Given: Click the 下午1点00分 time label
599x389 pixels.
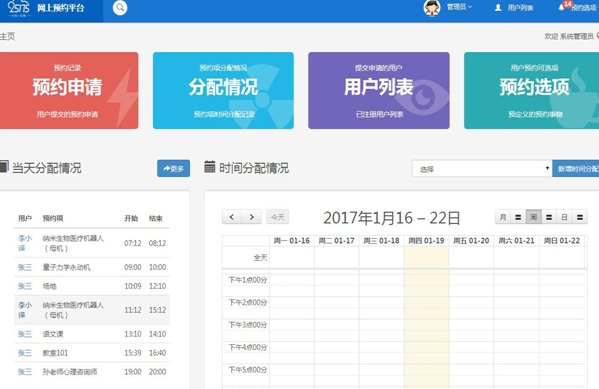Looking at the screenshot, I should pos(248,280).
